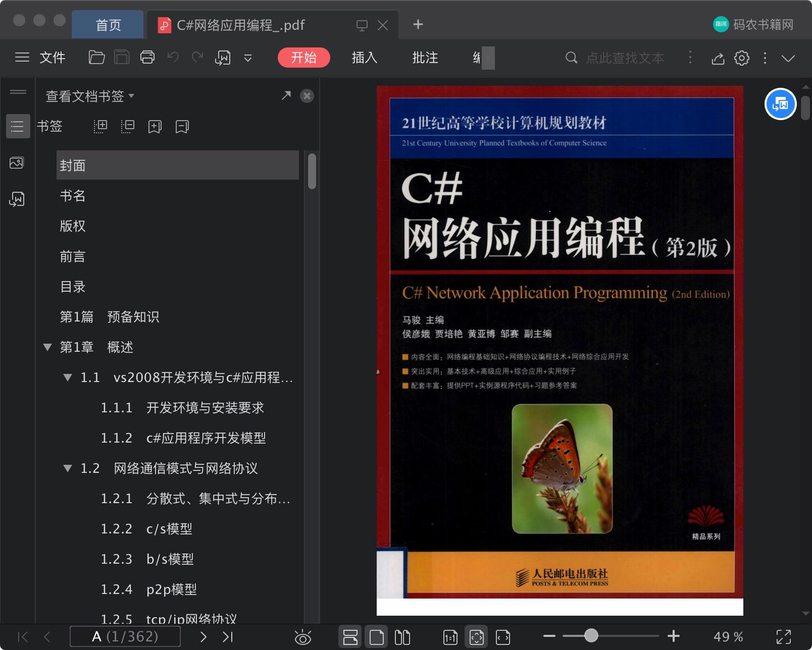Toggle eye protection mode

coord(303,637)
